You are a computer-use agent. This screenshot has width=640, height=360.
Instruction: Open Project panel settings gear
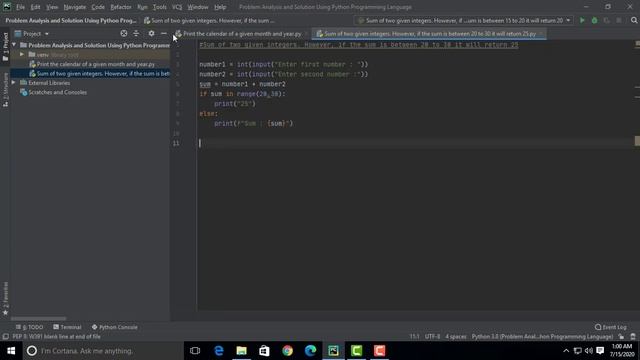[151, 33]
